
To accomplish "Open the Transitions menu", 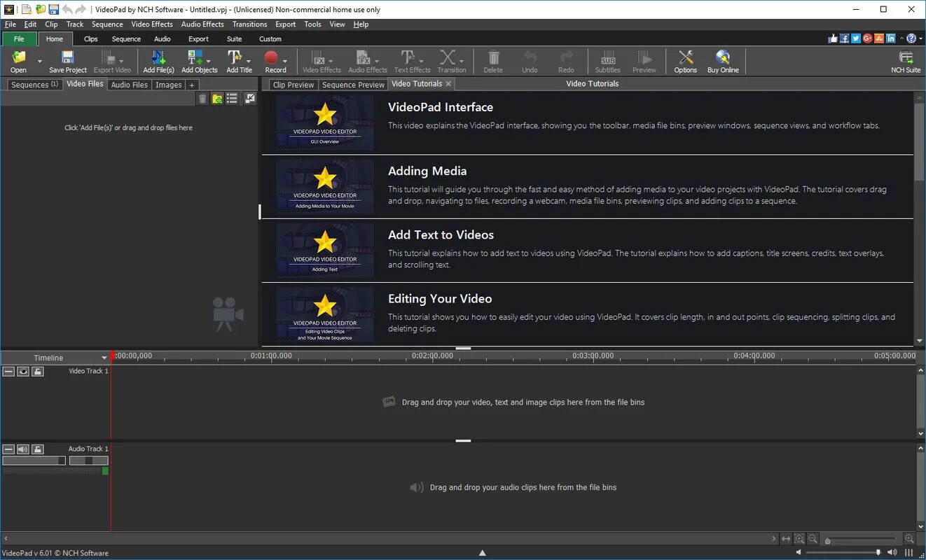I will click(249, 24).
